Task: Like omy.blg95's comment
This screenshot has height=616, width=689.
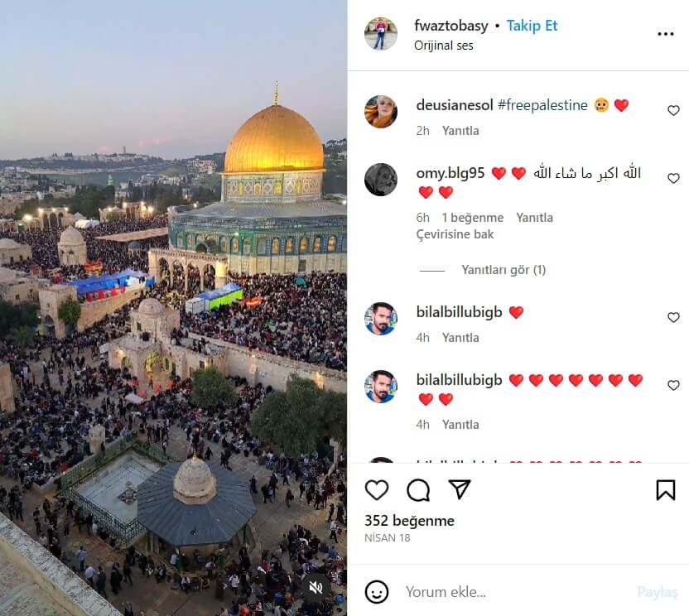Action: tap(673, 178)
